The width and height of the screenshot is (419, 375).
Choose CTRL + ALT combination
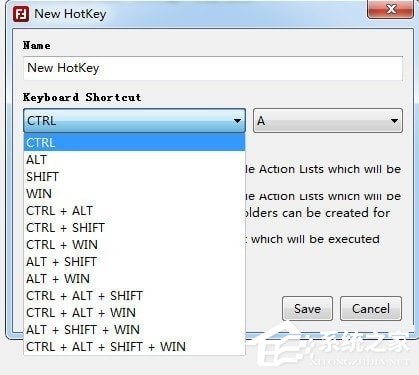[x=134, y=211]
